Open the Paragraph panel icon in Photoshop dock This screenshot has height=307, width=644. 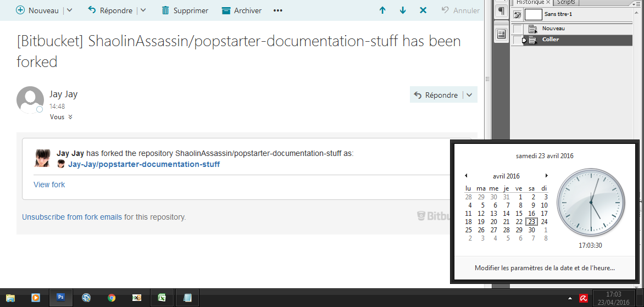501,10
